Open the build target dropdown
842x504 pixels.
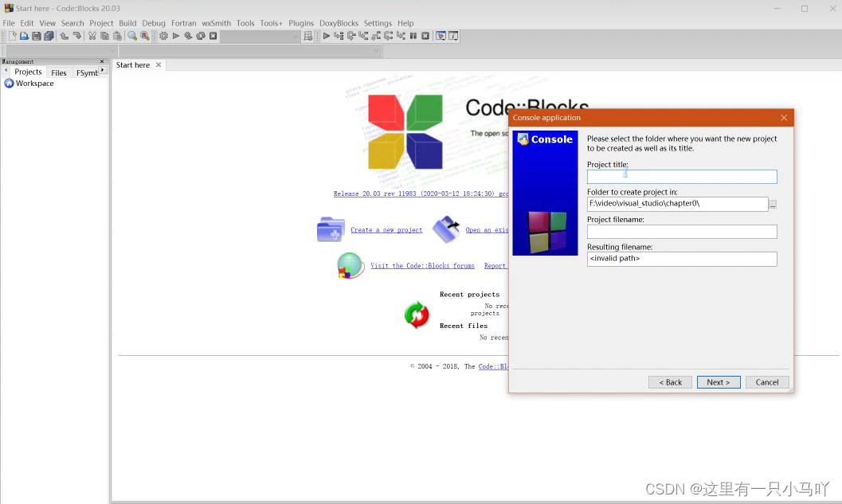tap(296, 37)
